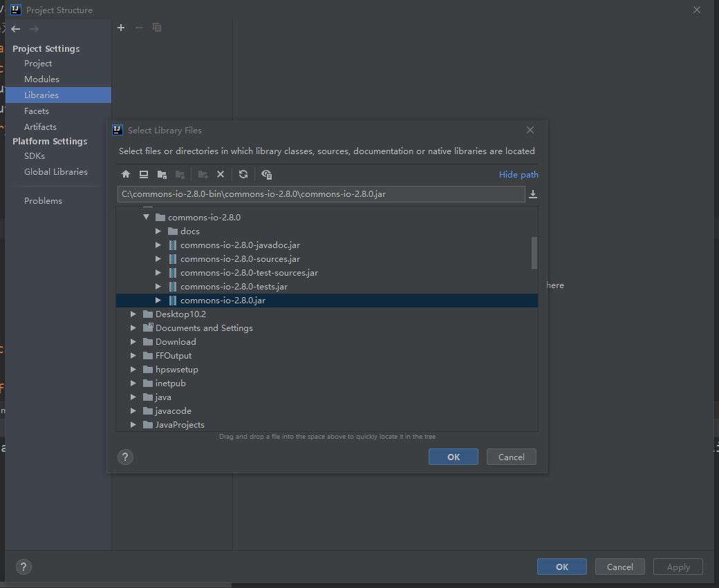Expand commons-io-2.8.0-tests.jar node

[x=158, y=287]
